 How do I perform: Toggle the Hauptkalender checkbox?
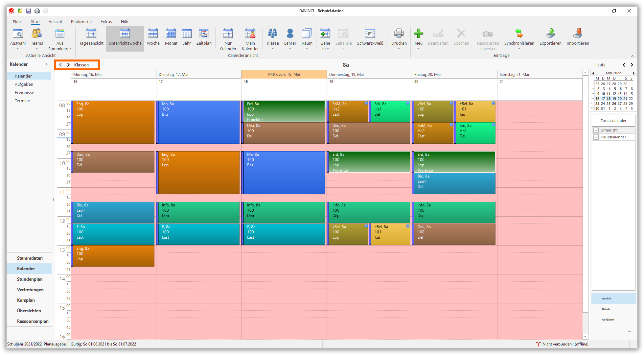[x=596, y=137]
